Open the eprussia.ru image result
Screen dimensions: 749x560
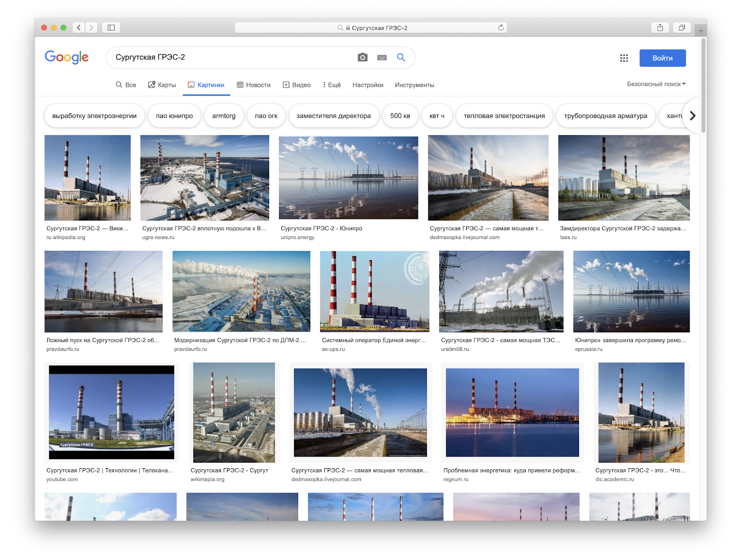632,291
